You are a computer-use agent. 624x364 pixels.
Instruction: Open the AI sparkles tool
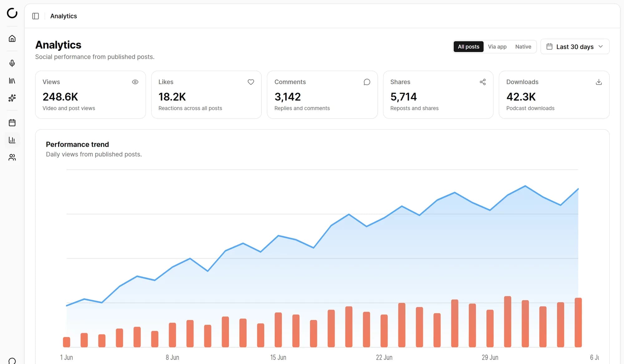click(x=12, y=98)
